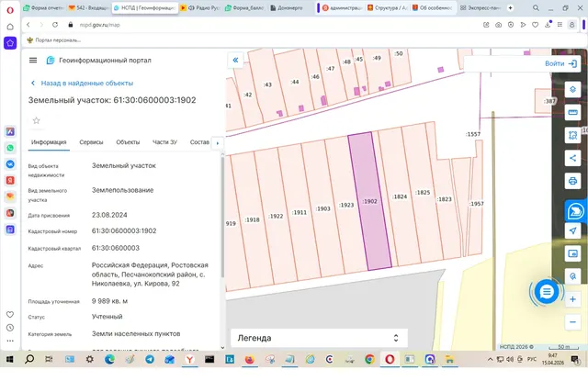Switch to the Части ЗУ tab
588x381 pixels.
164,142
